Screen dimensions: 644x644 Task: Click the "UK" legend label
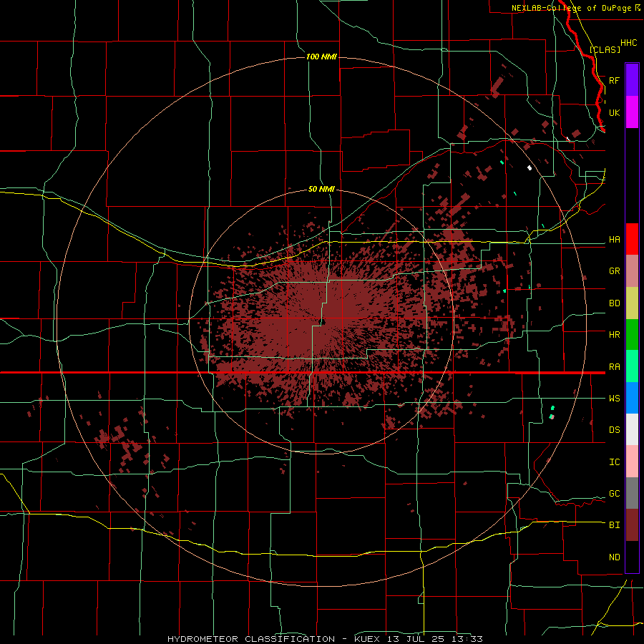coord(614,112)
